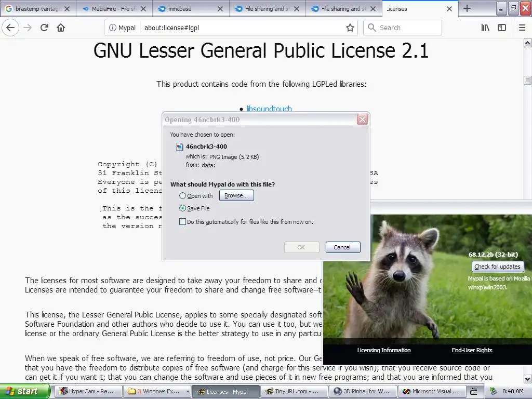Bookmark this page with the star
The height and width of the screenshot is (399, 532).
(350, 28)
